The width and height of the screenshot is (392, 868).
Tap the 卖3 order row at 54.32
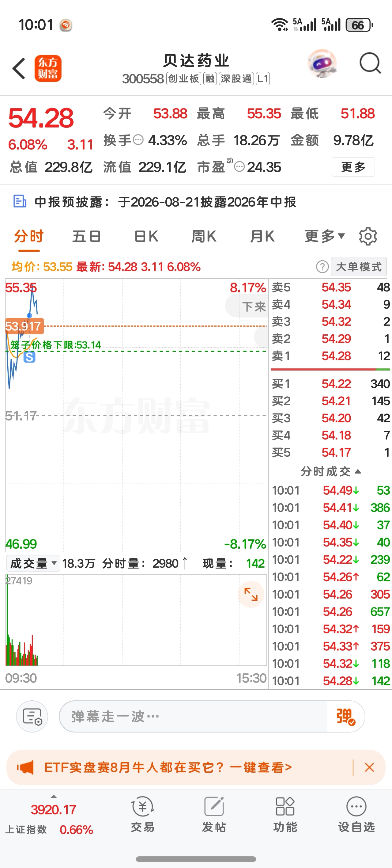331,322
